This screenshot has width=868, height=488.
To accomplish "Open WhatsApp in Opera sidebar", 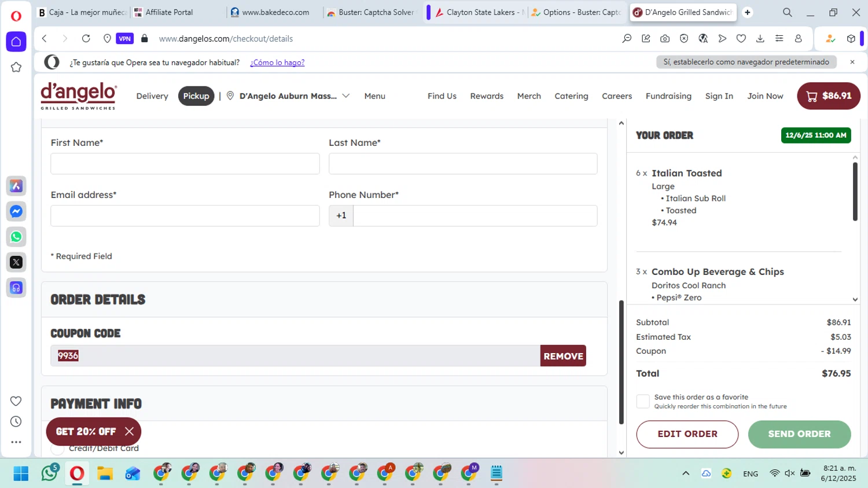I will 16,237.
